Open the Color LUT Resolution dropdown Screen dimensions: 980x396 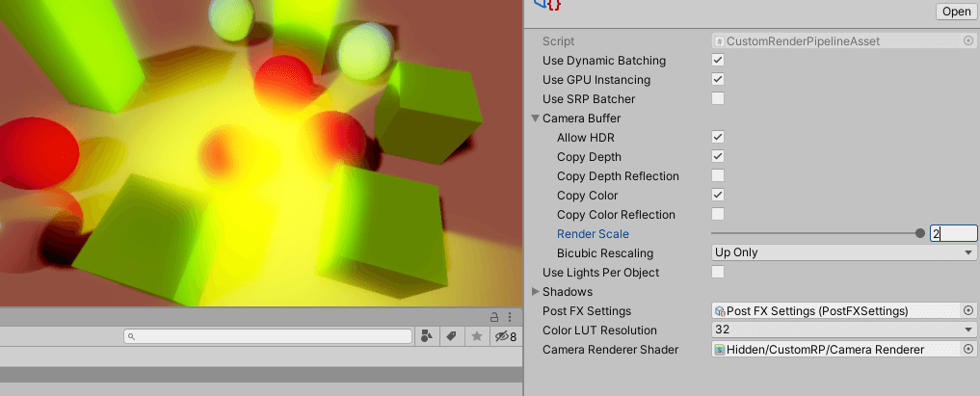843,330
